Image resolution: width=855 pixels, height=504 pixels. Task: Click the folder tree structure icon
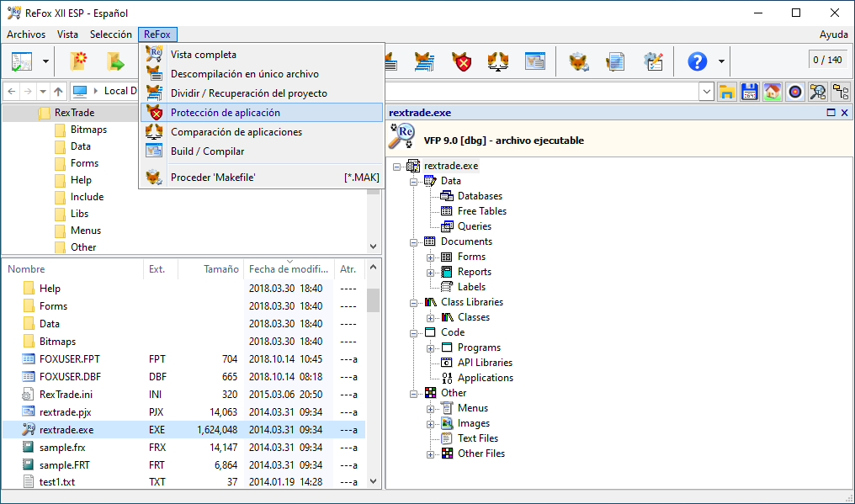pyautogui.click(x=841, y=92)
